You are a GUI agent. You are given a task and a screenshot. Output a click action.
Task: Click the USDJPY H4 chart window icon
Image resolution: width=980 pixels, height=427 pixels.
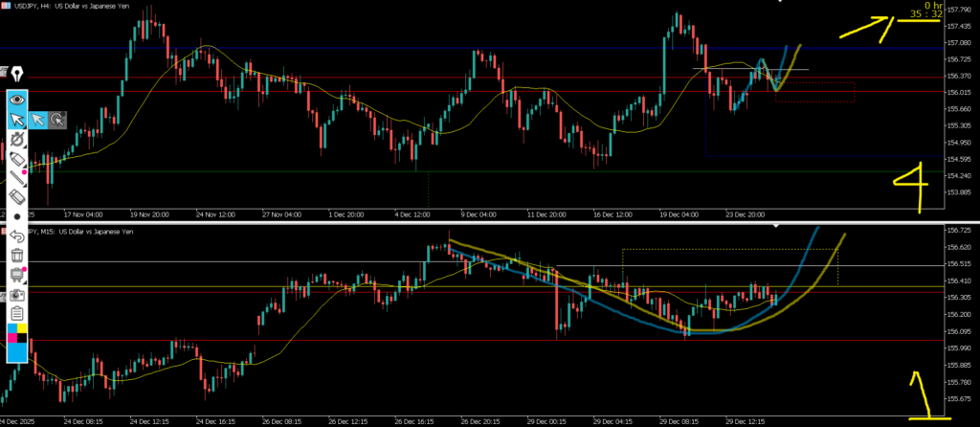(7, 6)
